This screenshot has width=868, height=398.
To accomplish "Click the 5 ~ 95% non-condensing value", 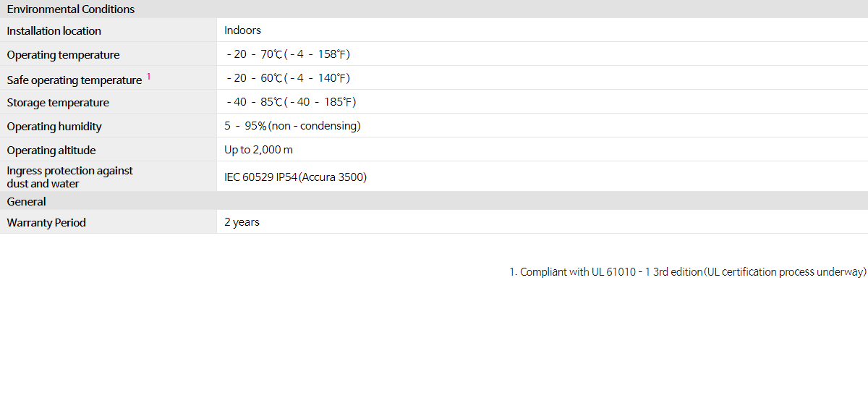I will tap(292, 126).
